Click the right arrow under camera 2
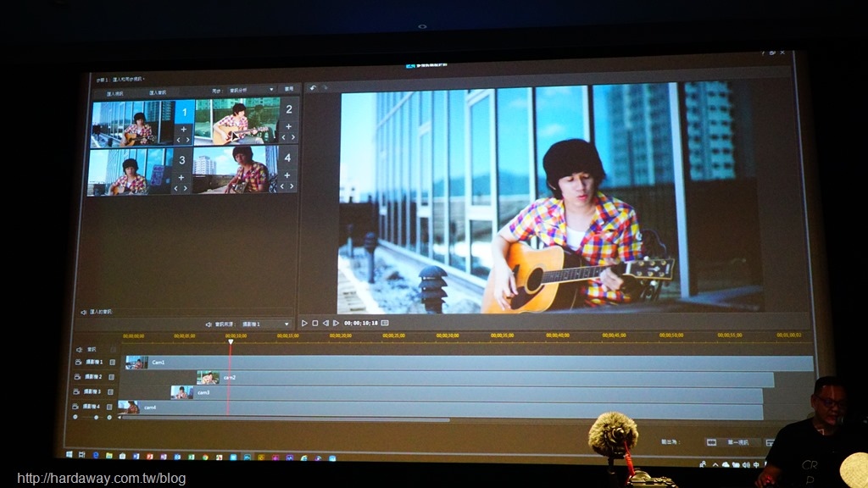Image resolution: width=868 pixels, height=488 pixels. coord(293,137)
